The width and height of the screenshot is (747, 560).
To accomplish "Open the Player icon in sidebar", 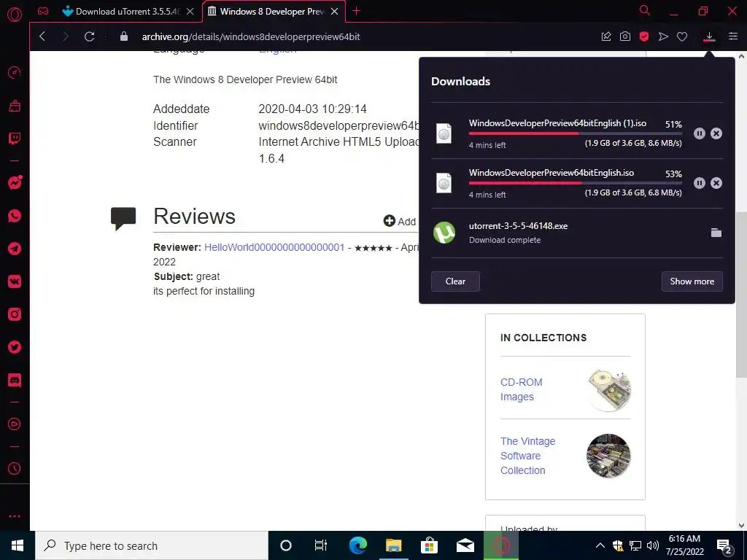I will click(15, 424).
